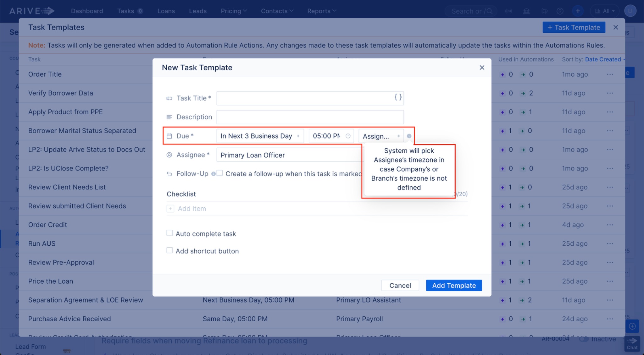Image resolution: width=644 pixels, height=355 pixels.
Task: Click the bank institution icon in top bar
Action: point(527,11)
